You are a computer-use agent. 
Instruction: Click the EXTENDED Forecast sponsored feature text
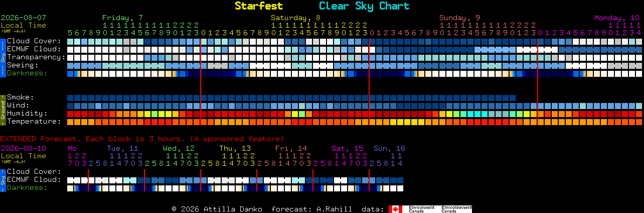(142, 139)
